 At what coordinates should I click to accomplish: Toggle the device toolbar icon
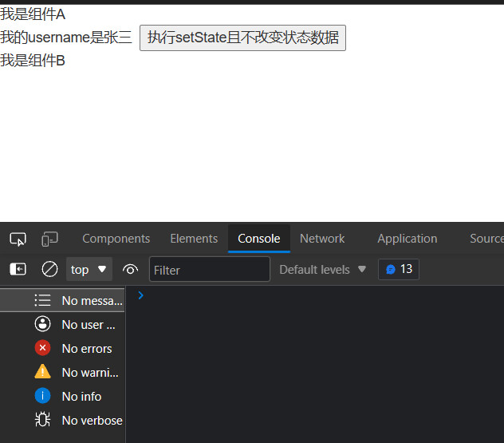click(49, 239)
